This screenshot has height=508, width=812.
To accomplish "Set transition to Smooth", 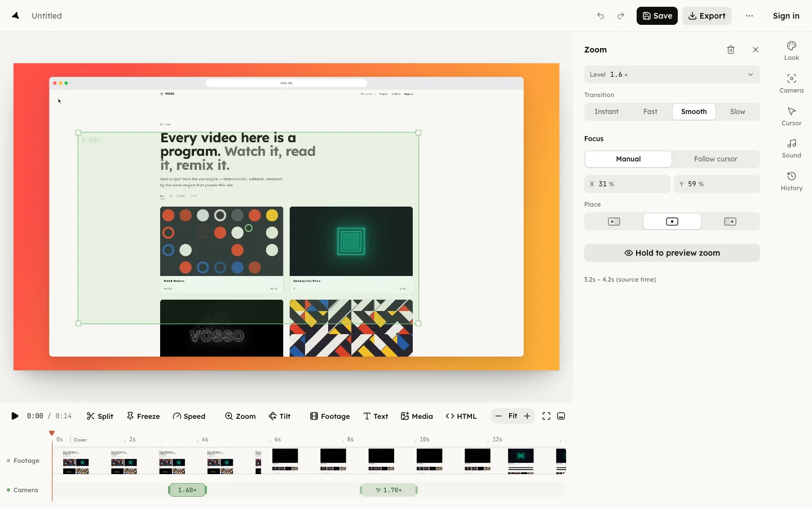I will 694,112.
